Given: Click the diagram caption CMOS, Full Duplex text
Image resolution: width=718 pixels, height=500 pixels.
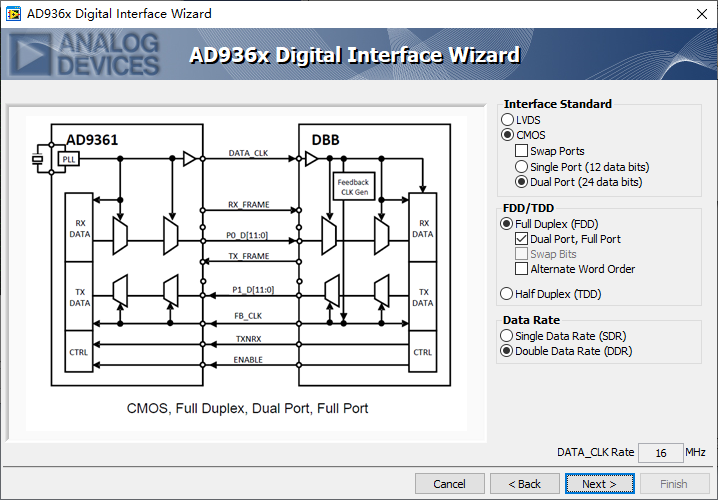Looking at the screenshot, I should point(247,408).
